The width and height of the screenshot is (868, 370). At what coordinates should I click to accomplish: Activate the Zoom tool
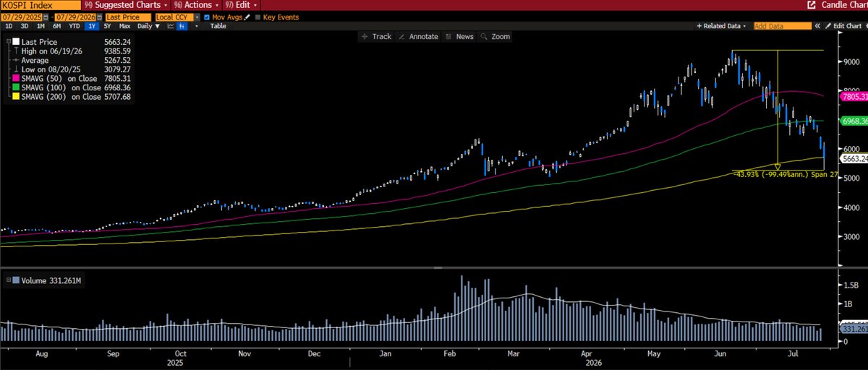point(495,36)
